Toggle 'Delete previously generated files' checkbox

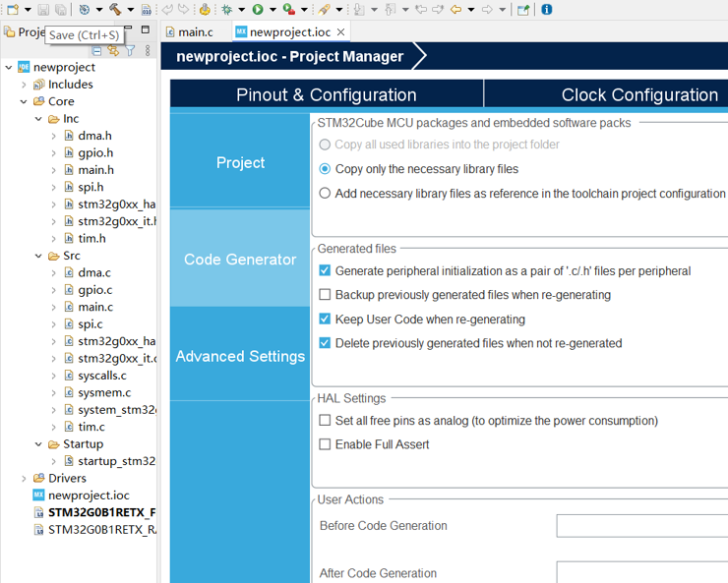tap(325, 343)
